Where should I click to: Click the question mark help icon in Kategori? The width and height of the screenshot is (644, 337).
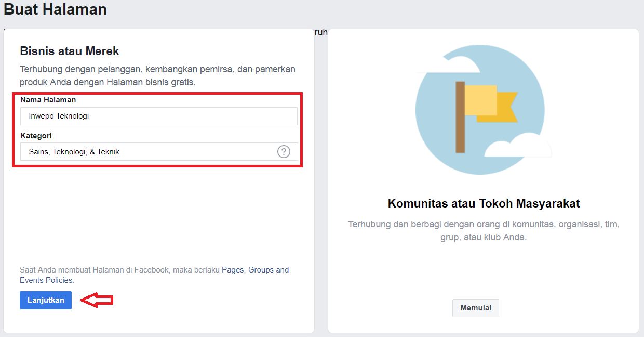(x=284, y=152)
